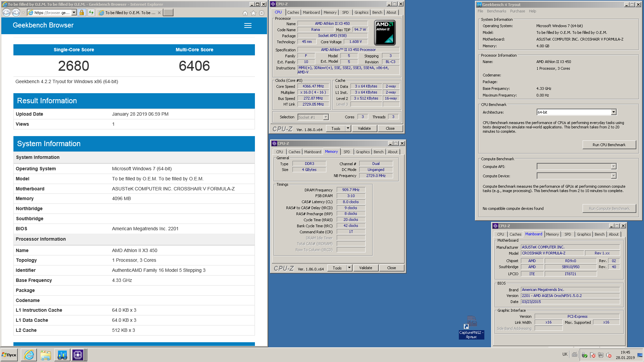This screenshot has width=644, height=362.
Task: Open the security lock report icon
Action: (82, 12)
